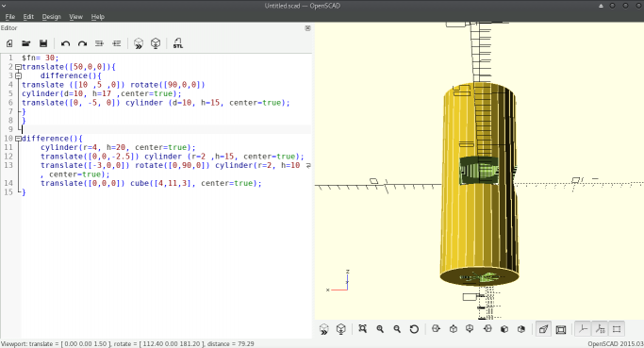Toggle Perspective projection mode

tap(543, 329)
